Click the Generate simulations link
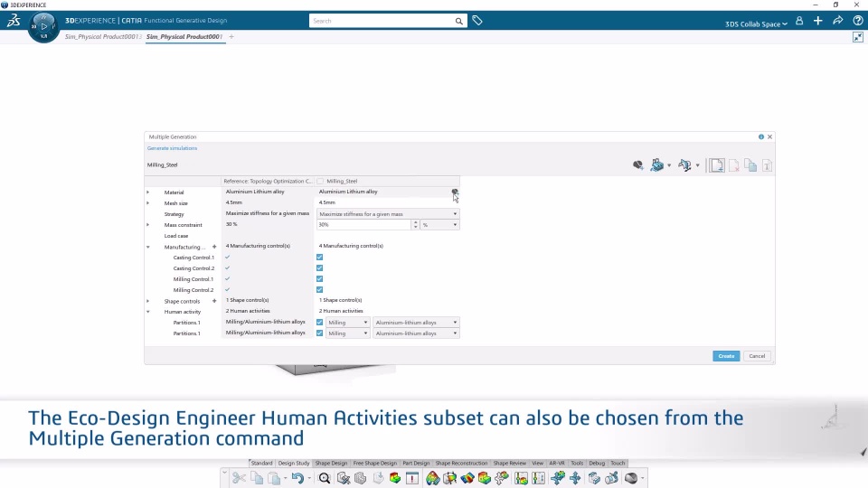The width and height of the screenshot is (868, 488). point(172,148)
